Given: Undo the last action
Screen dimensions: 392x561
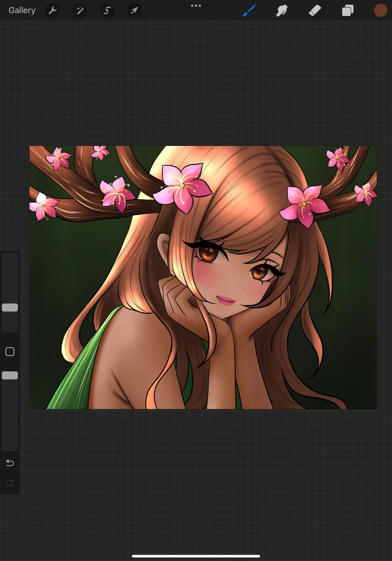Looking at the screenshot, I should 10,463.
